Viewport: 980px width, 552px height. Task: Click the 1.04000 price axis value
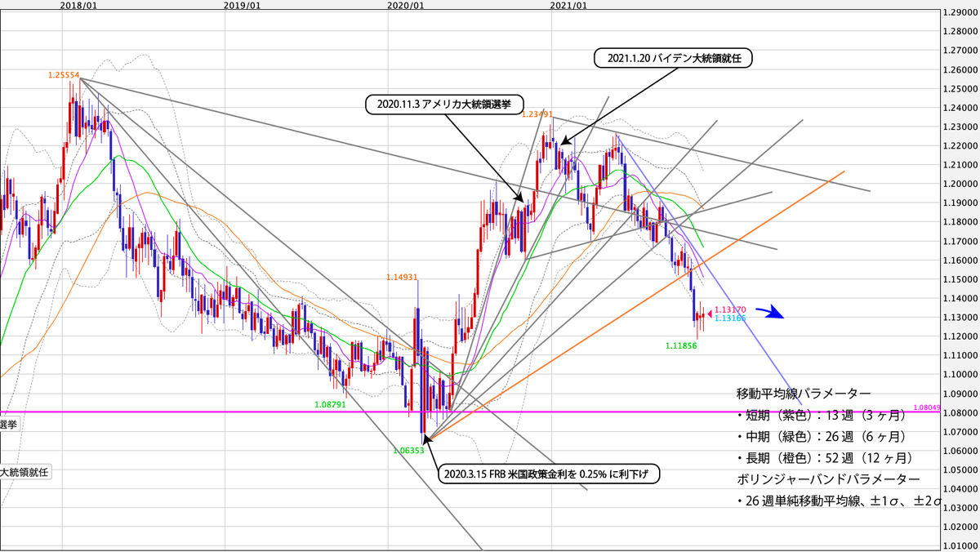coord(961,488)
